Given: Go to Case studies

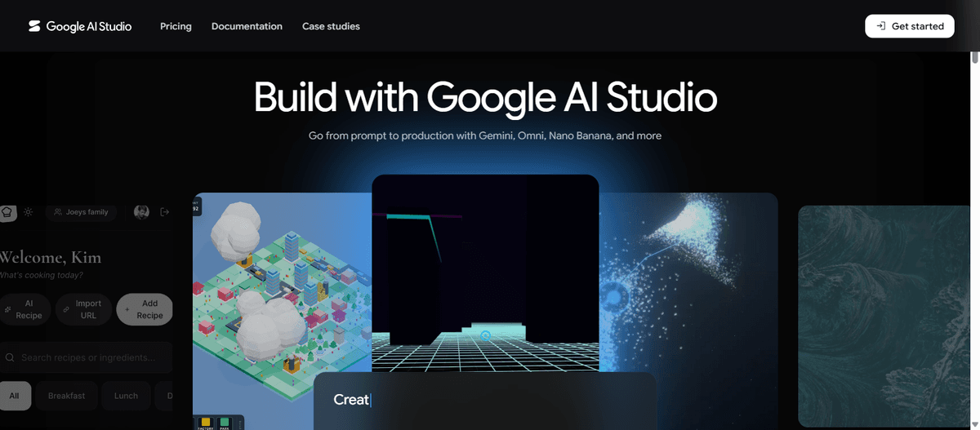Looking at the screenshot, I should click(x=331, y=26).
